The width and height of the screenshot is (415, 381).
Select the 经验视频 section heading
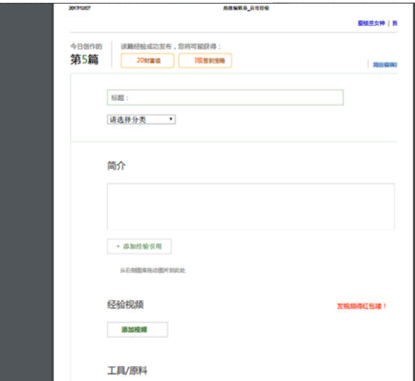tap(125, 304)
